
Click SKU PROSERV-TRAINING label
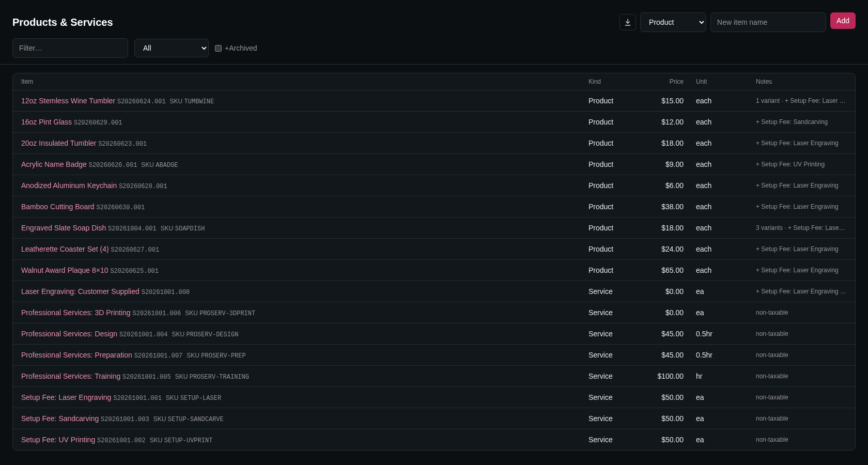pos(212,377)
